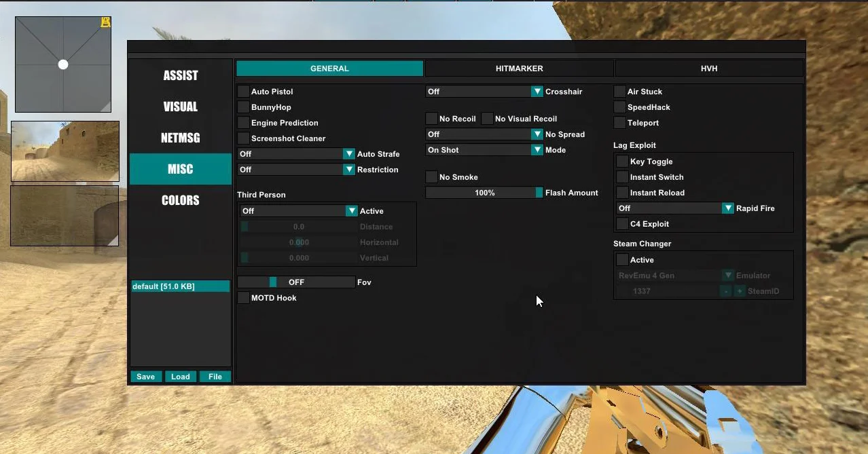Viewport: 868px width, 454px height.
Task: Open the Crosshair dropdown
Action: point(484,92)
